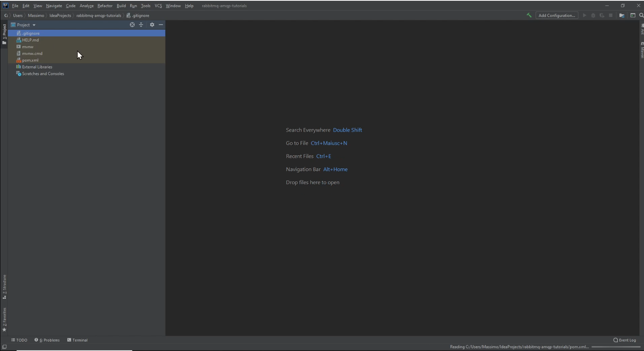
Task: Open the Edit menu
Action: [26, 6]
